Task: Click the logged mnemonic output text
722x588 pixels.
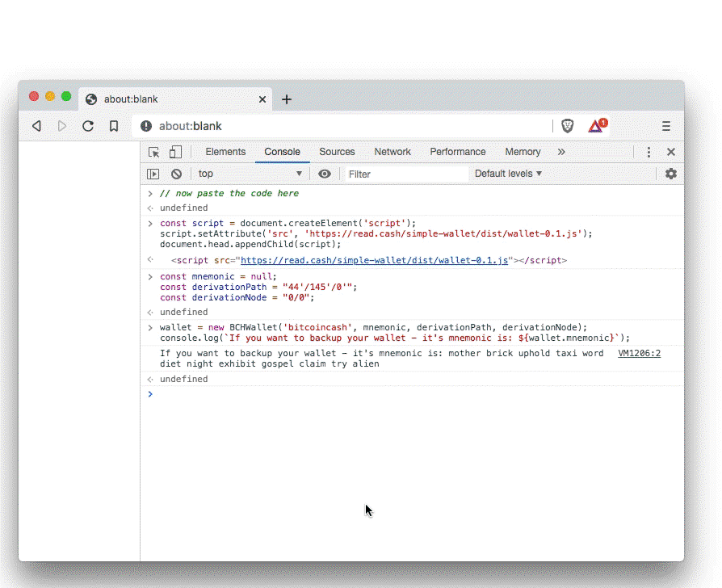Action: tap(381, 359)
